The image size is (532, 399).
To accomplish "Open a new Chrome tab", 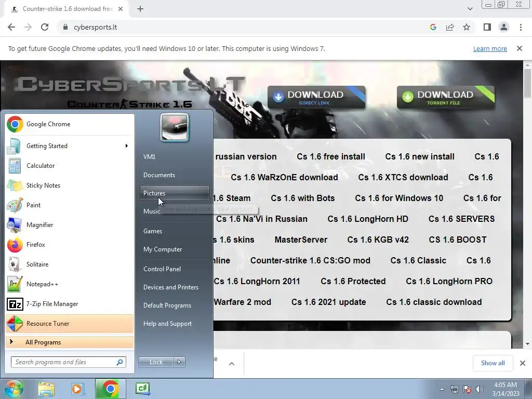I will (140, 9).
